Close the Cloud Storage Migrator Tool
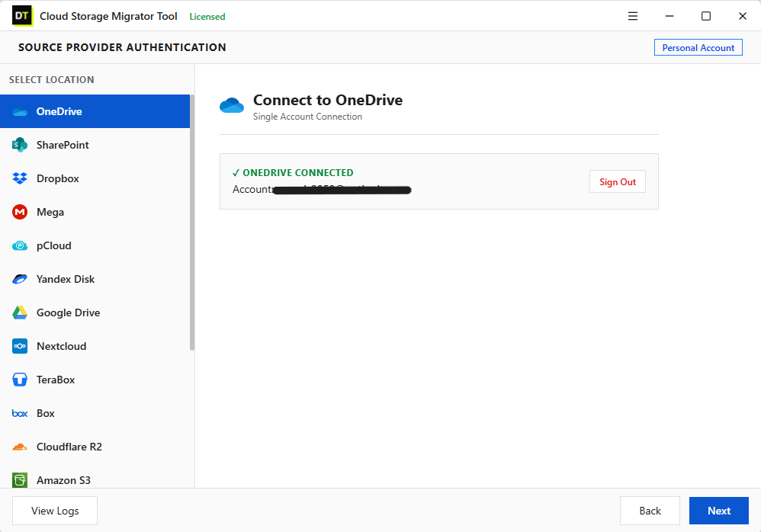The height and width of the screenshot is (532, 761). (x=742, y=16)
